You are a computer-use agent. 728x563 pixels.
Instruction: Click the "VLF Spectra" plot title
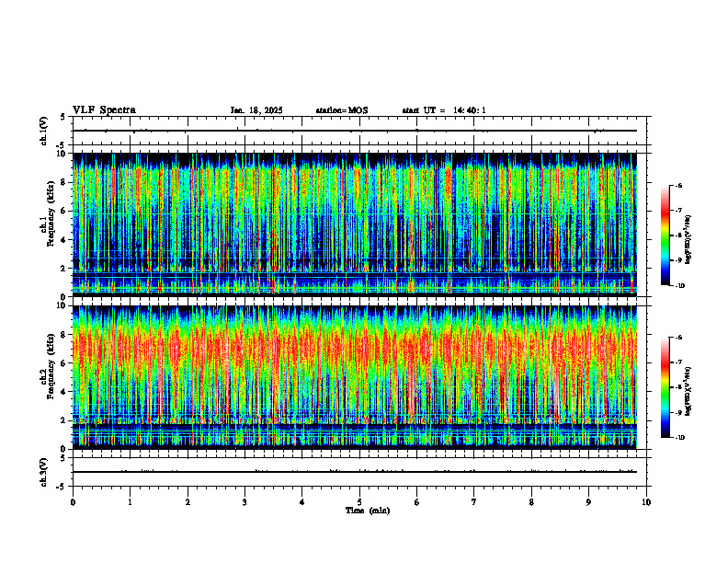click(104, 110)
